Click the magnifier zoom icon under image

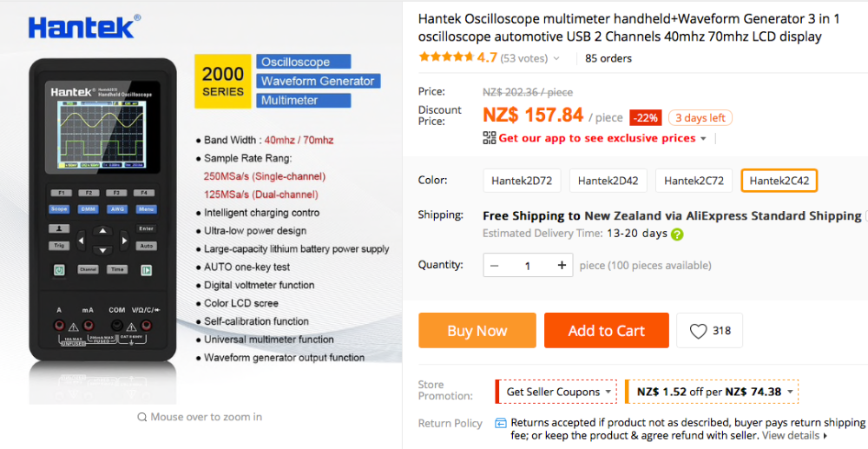[x=142, y=417]
